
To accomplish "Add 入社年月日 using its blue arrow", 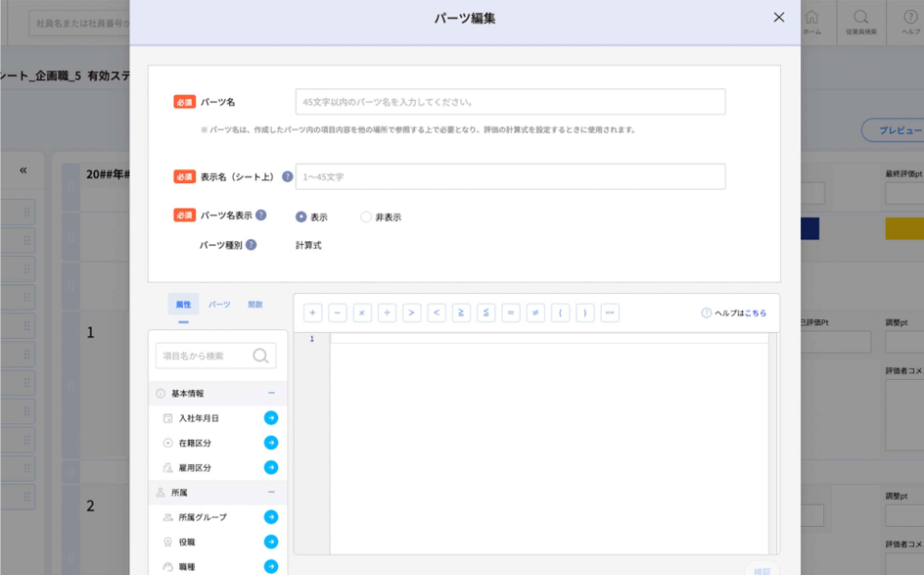I will [x=271, y=418].
